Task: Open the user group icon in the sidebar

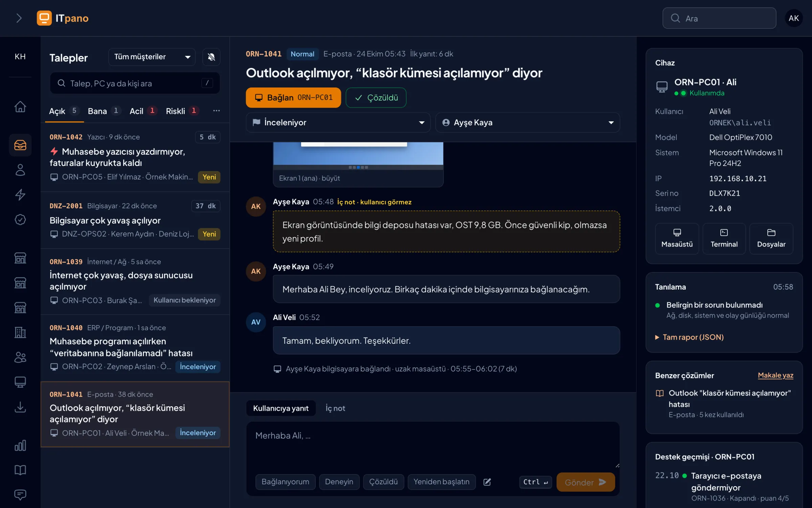Action: pyautogui.click(x=20, y=357)
